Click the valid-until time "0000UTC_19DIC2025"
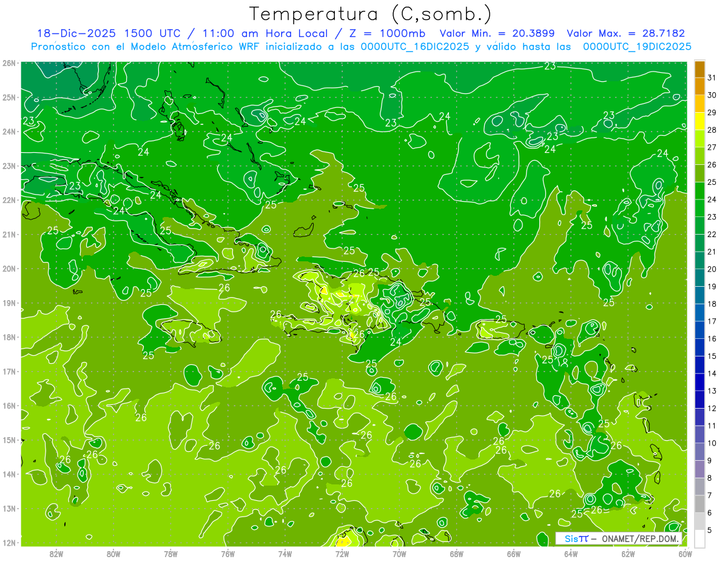 (x=637, y=47)
